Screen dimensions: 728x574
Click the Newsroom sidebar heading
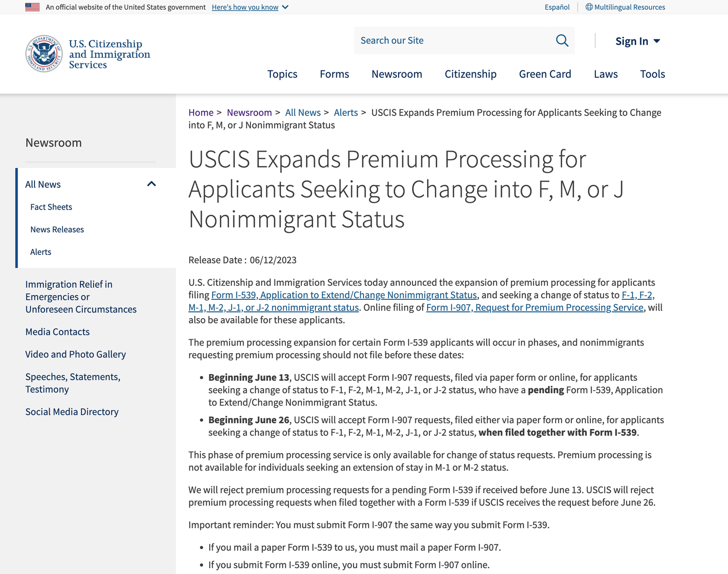click(54, 143)
